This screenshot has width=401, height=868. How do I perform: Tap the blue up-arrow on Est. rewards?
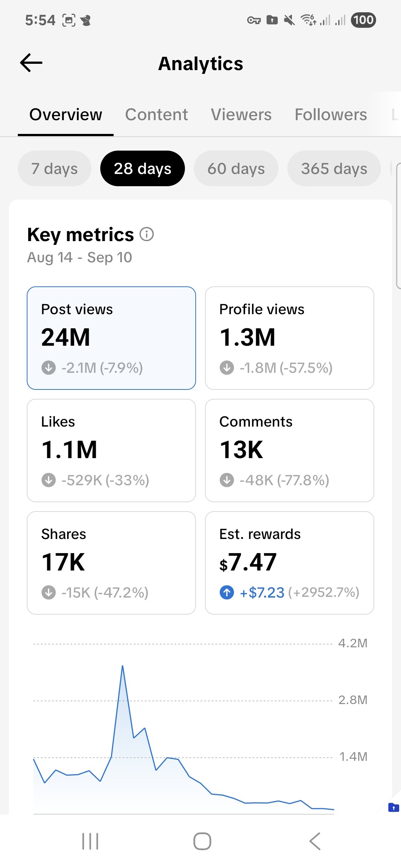227,592
